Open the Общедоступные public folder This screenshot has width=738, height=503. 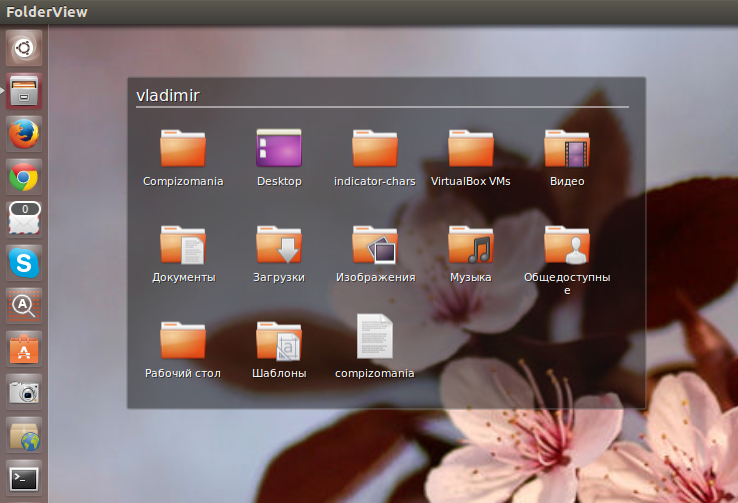[567, 245]
